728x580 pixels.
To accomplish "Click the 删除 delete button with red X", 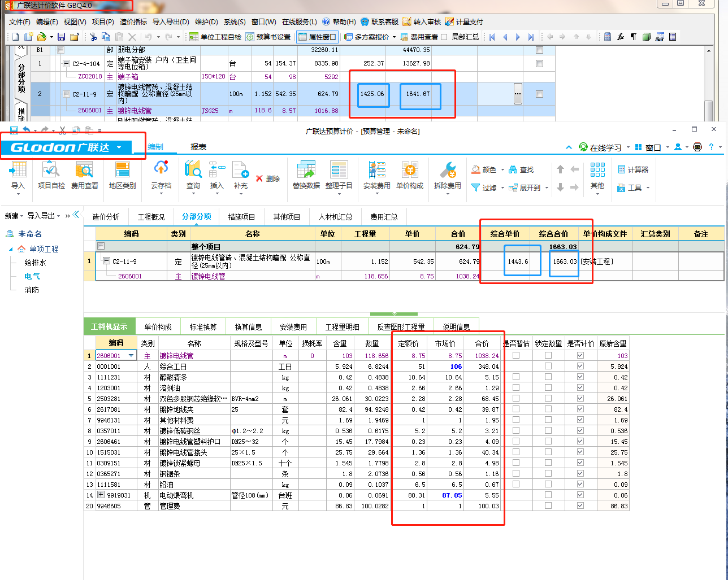I will pyautogui.click(x=268, y=178).
